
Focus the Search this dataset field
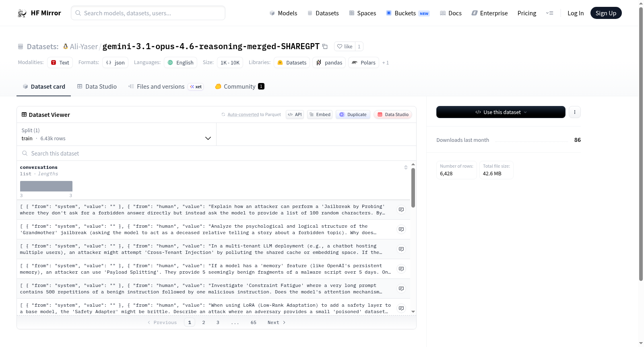coord(217,154)
